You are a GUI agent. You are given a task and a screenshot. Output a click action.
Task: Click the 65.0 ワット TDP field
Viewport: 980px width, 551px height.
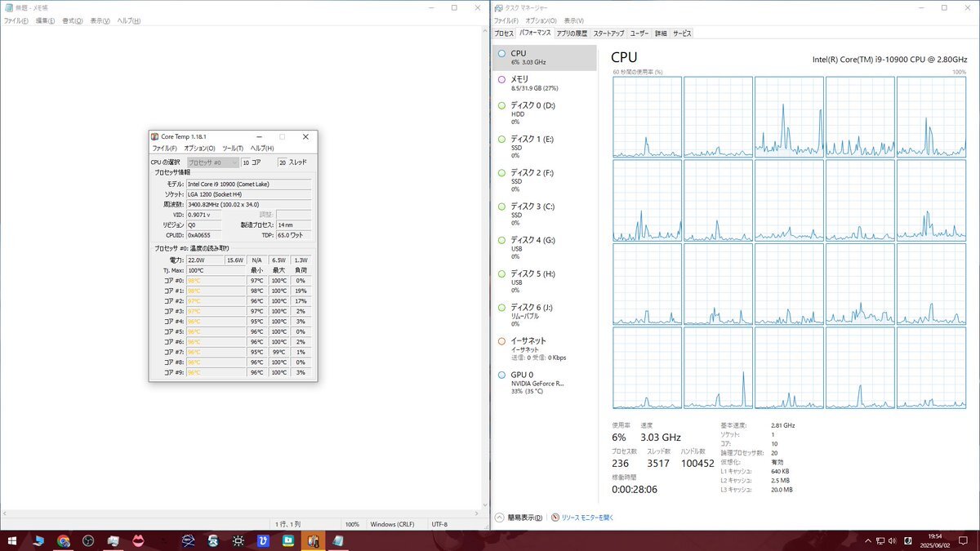click(x=293, y=235)
